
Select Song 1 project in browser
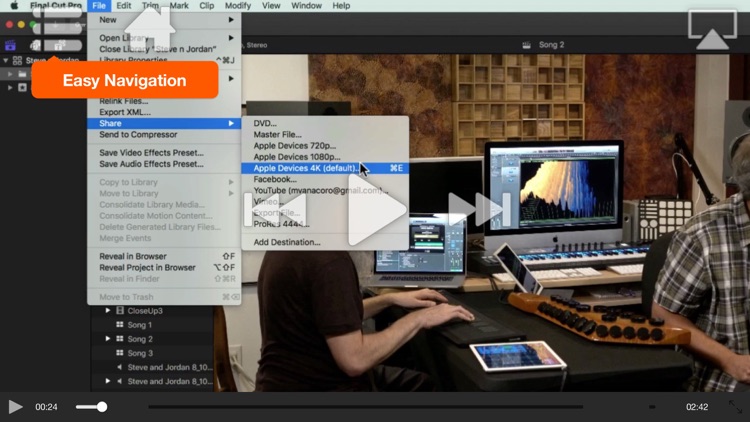coord(140,325)
